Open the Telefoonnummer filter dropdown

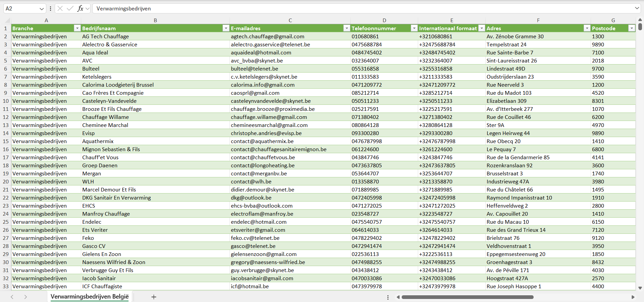click(x=414, y=28)
